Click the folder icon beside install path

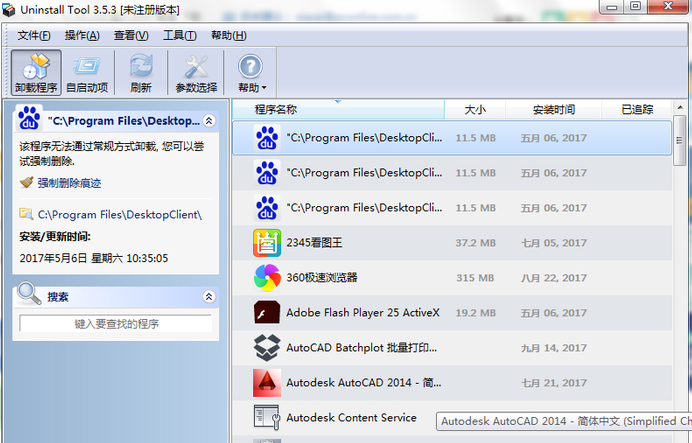pyautogui.click(x=26, y=214)
